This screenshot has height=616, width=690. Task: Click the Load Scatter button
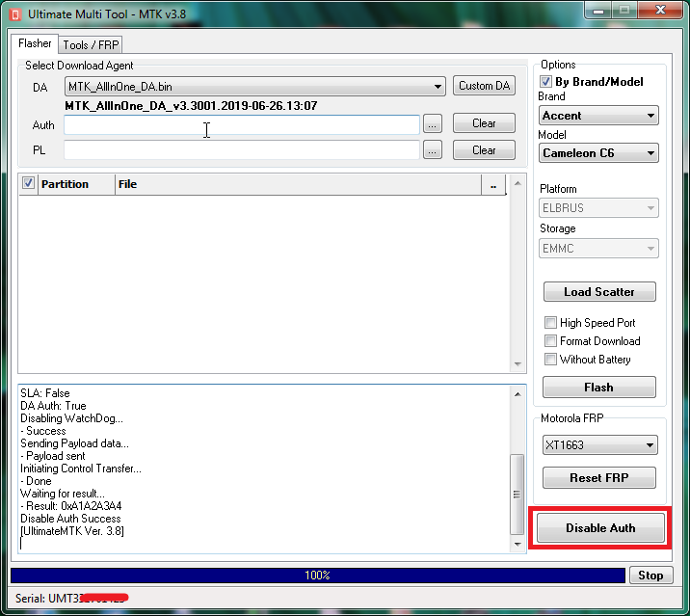click(599, 291)
